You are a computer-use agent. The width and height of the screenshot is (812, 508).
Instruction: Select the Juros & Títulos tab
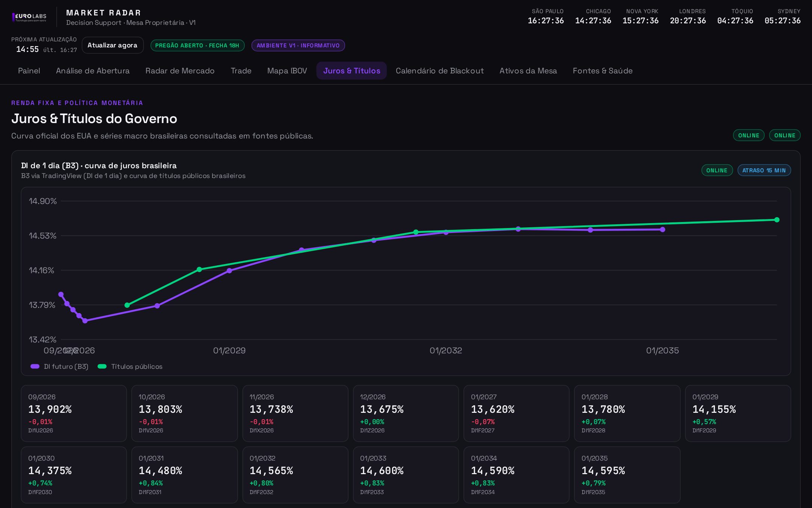pos(351,71)
